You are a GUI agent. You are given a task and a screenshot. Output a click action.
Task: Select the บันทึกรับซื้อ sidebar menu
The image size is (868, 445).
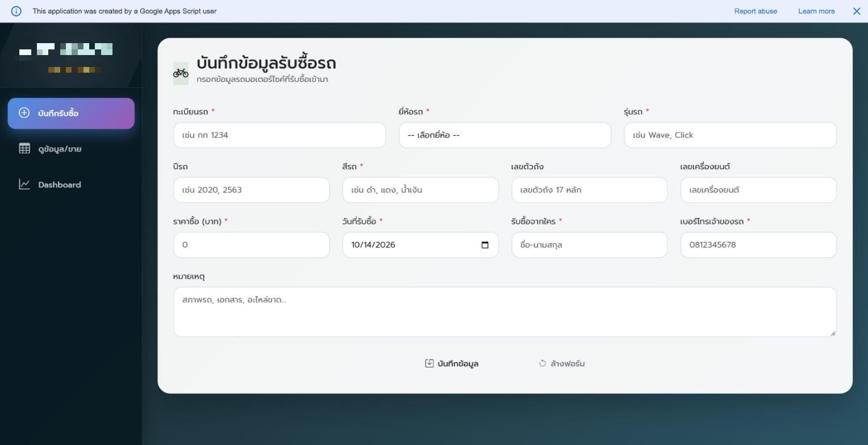click(71, 113)
